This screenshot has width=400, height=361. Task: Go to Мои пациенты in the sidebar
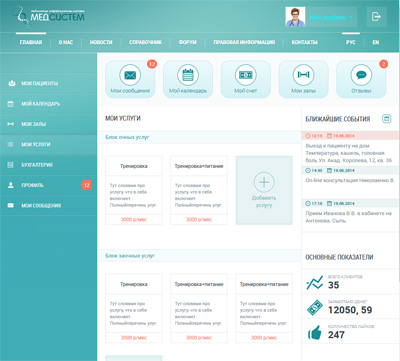click(48, 83)
